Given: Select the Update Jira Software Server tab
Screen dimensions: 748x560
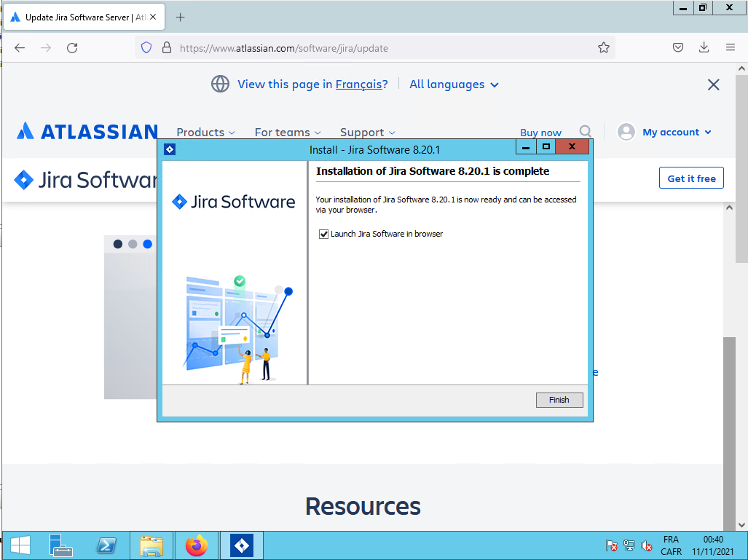Looking at the screenshot, I should (84, 17).
